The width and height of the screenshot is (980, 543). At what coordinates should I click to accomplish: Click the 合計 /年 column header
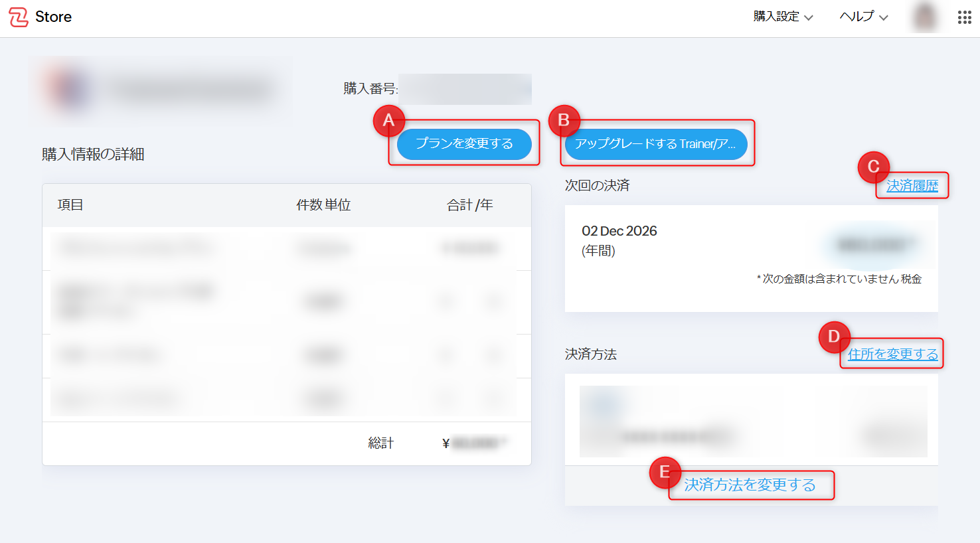click(469, 205)
